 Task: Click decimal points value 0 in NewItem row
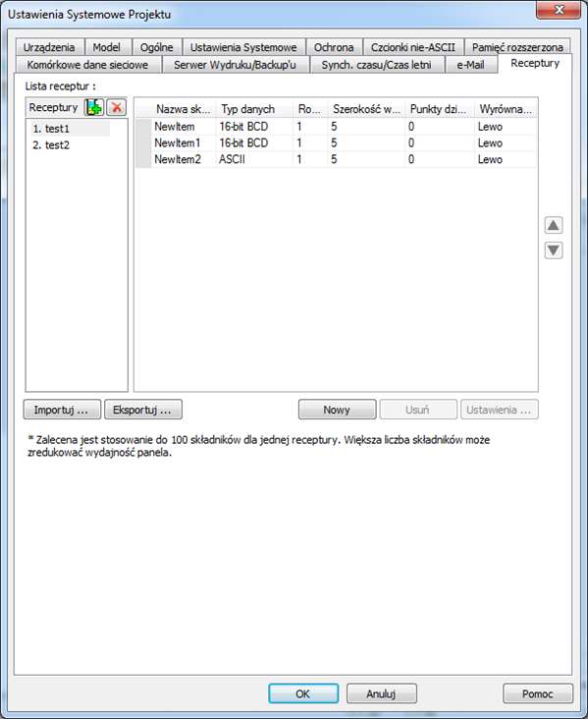pos(439,127)
